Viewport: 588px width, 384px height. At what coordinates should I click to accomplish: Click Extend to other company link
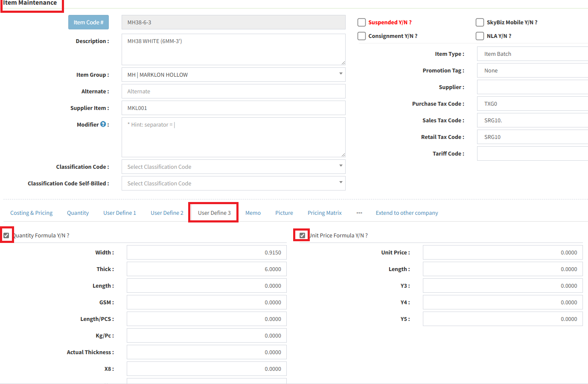point(407,213)
